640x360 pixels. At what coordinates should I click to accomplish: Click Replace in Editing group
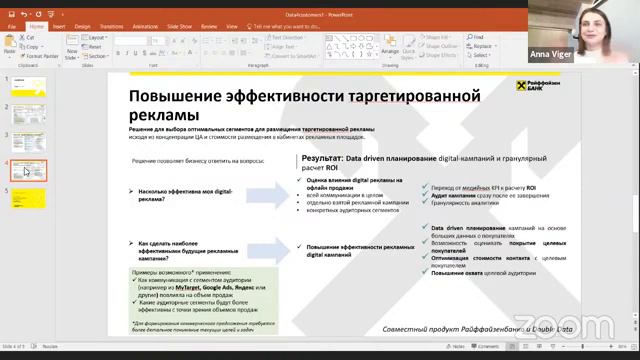point(482,46)
